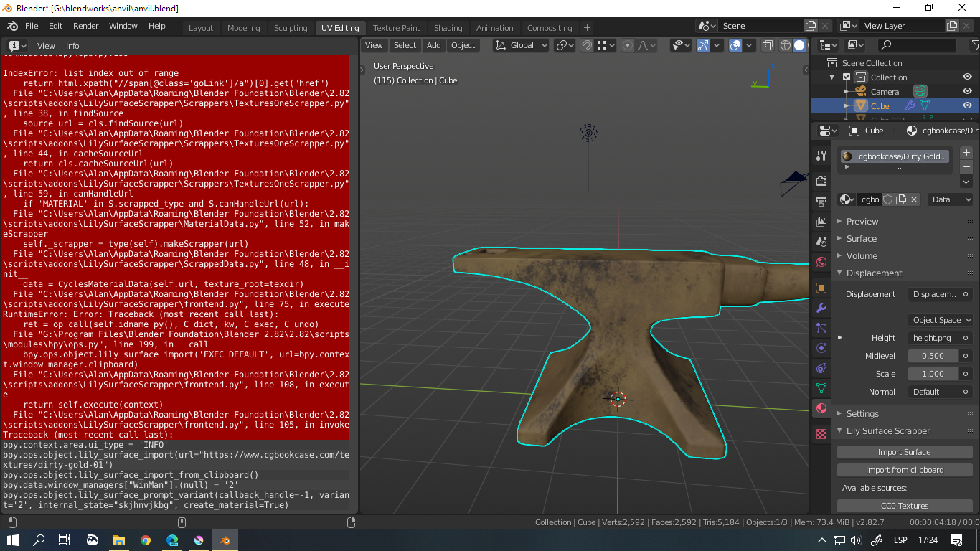
Task: Switch to the World Properties globe tab
Action: (x=821, y=260)
